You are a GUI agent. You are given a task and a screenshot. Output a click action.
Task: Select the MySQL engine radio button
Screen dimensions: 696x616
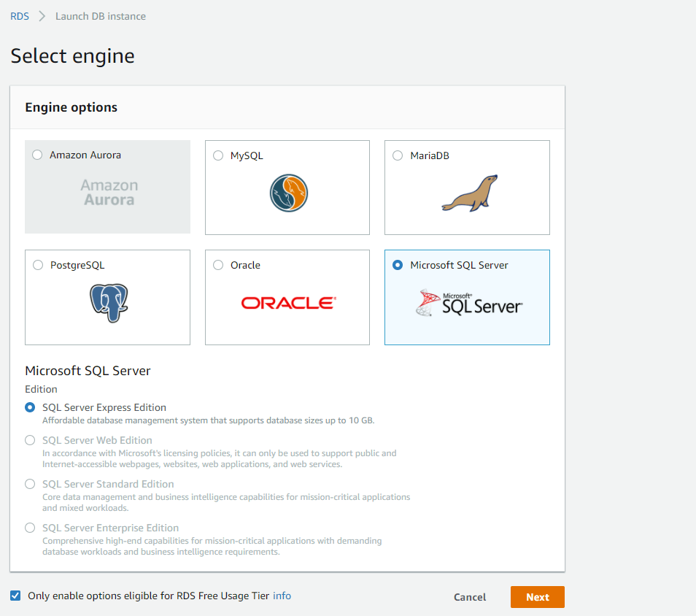pos(218,155)
